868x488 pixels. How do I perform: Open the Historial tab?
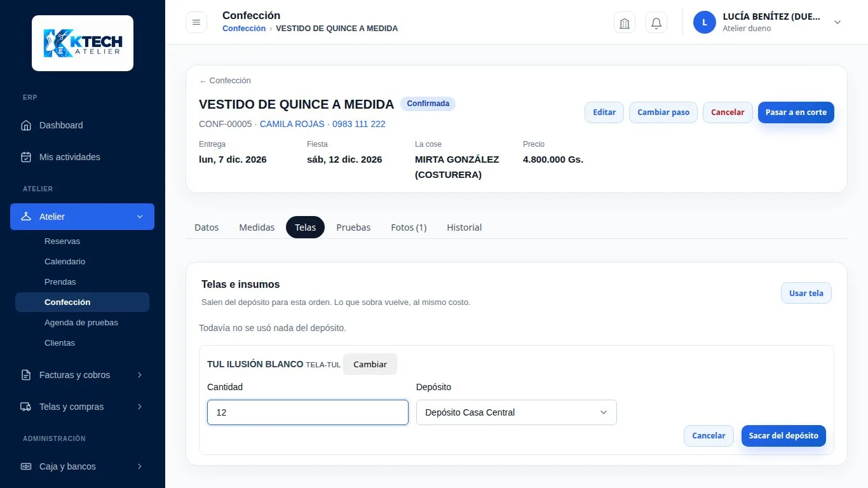point(465,227)
